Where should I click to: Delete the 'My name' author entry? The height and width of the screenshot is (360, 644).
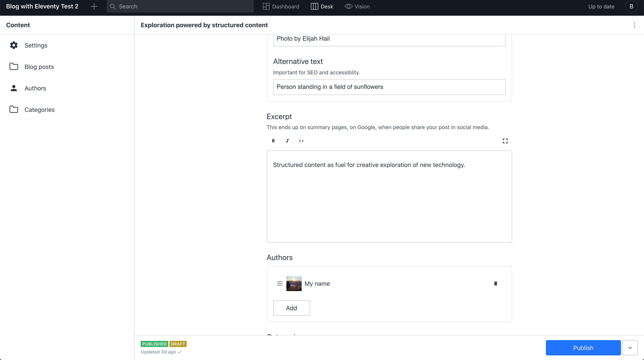[495, 283]
